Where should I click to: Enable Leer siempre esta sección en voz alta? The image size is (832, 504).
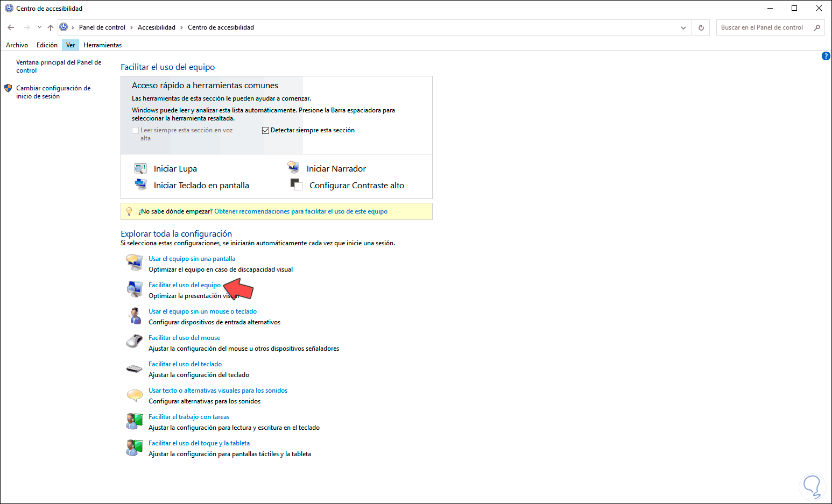[x=135, y=130]
